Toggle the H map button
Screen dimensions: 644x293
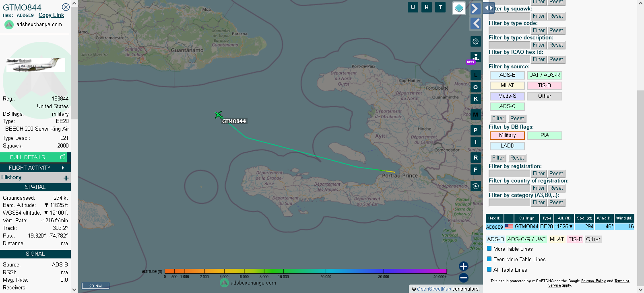coord(427,7)
